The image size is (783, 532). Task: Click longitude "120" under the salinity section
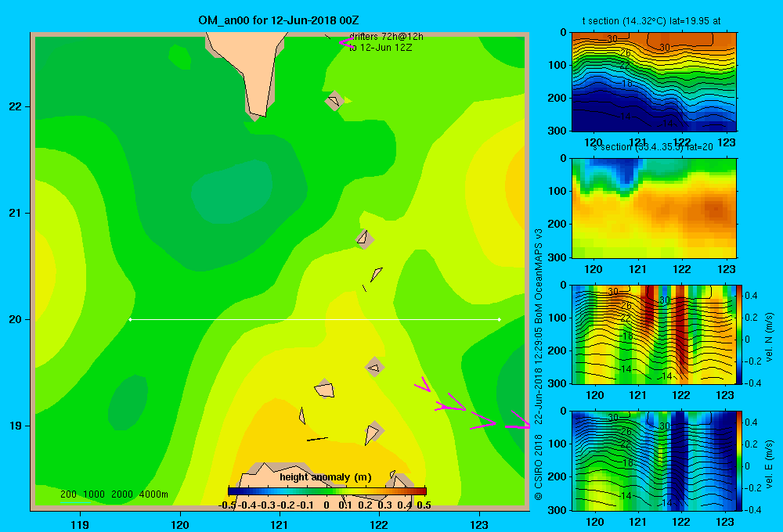tap(594, 269)
